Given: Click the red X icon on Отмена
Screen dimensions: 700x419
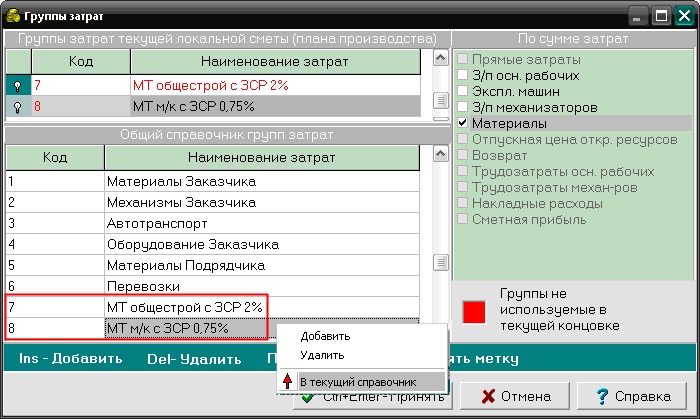Looking at the screenshot, I should [x=489, y=396].
